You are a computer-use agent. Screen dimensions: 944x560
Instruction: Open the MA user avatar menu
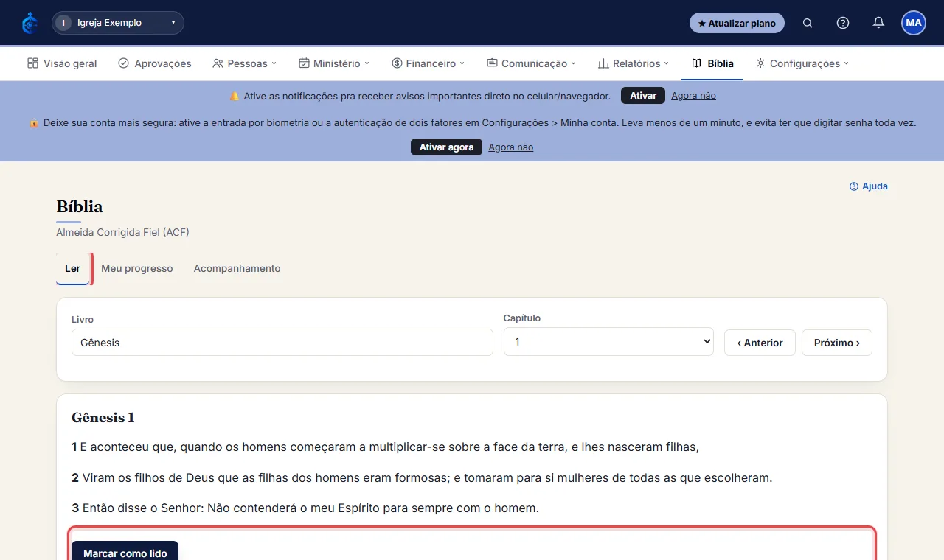[914, 23]
